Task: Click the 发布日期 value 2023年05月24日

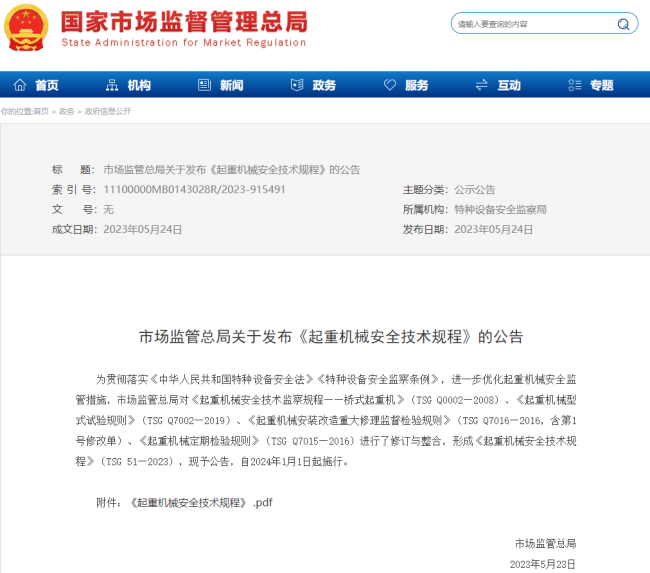Action: point(493,230)
